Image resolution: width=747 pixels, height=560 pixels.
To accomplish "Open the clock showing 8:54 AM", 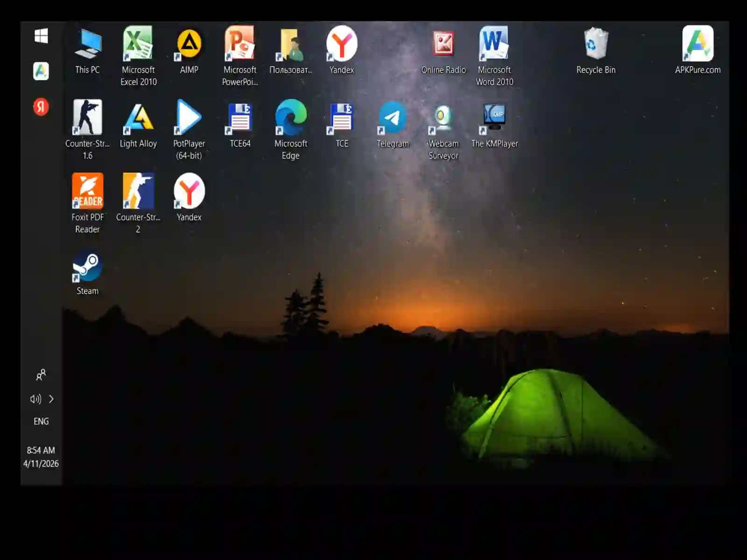I will pos(41,457).
